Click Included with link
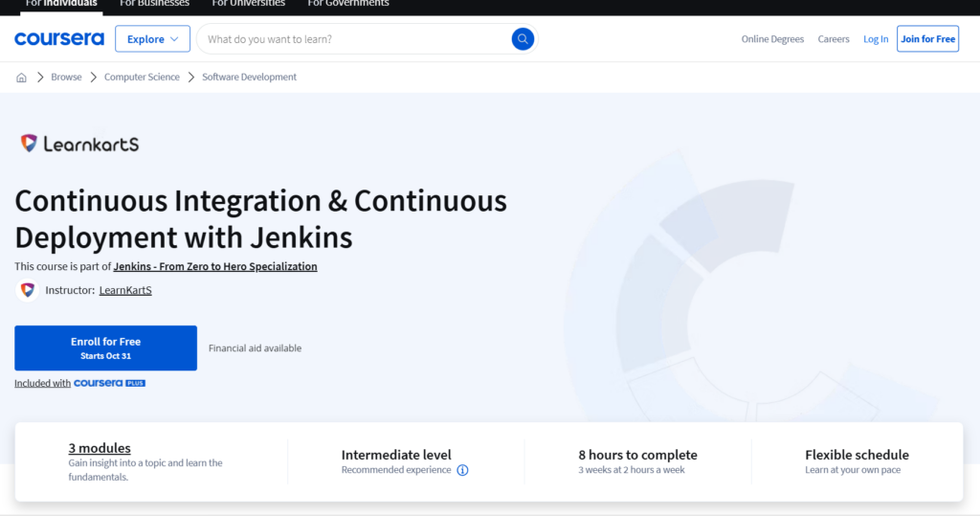 coord(42,383)
